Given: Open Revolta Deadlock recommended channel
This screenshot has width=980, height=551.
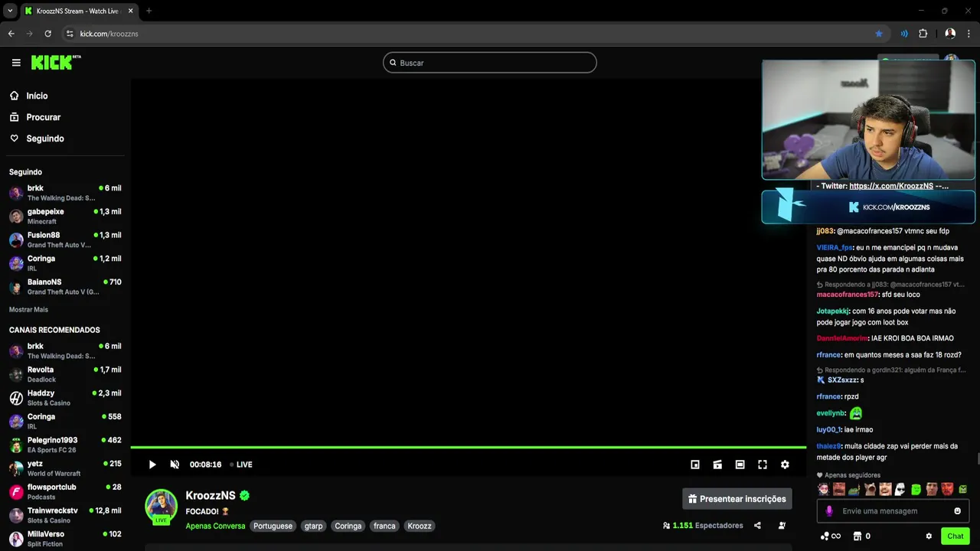Looking at the screenshot, I should (x=65, y=374).
